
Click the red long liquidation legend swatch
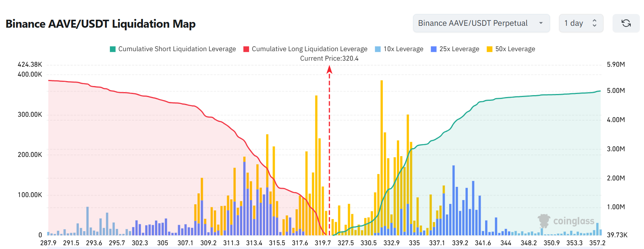click(x=246, y=49)
